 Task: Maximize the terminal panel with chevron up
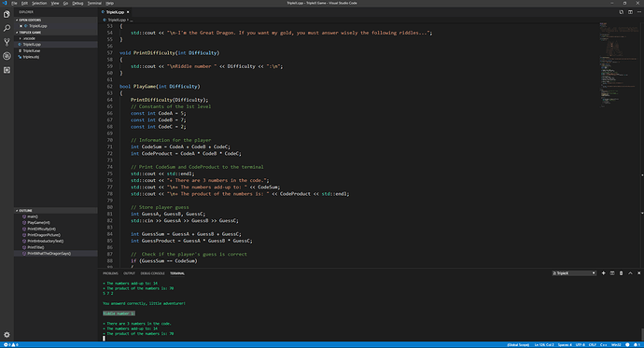point(630,273)
